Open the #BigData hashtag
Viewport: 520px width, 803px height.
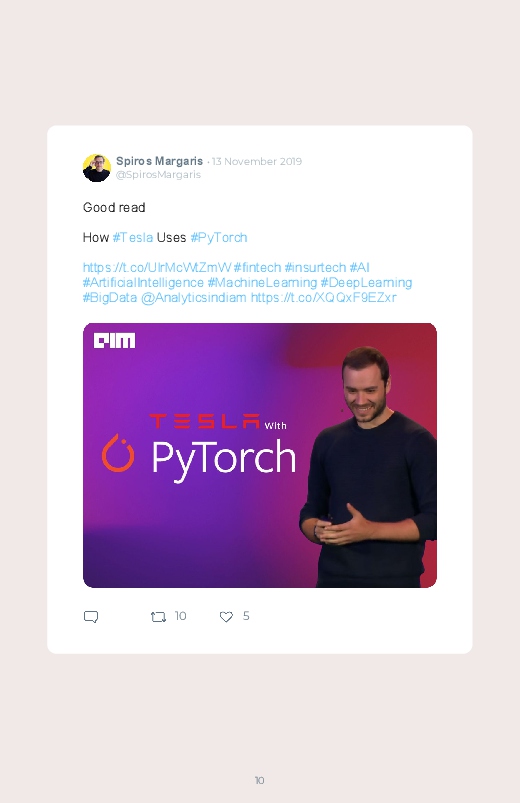point(110,298)
